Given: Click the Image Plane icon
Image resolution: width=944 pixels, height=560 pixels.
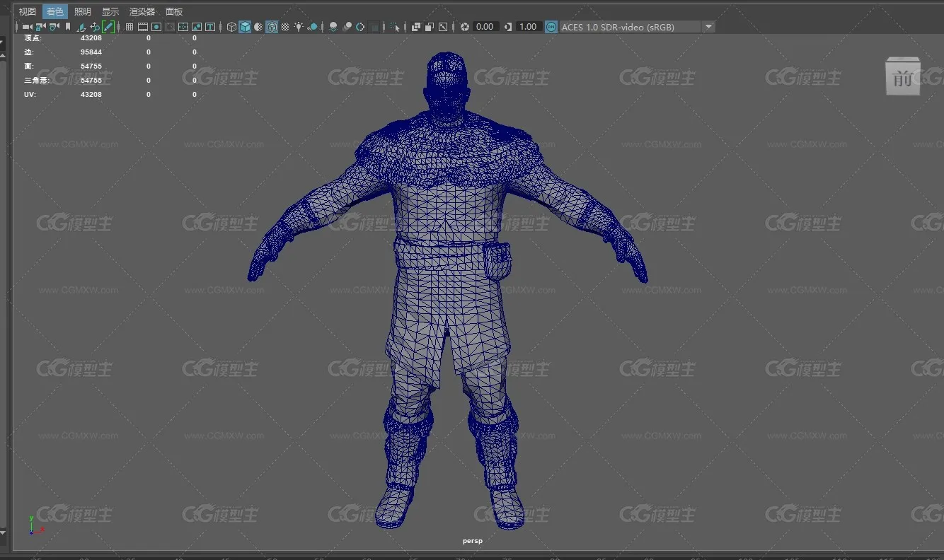Looking at the screenshot, I should point(81,27).
